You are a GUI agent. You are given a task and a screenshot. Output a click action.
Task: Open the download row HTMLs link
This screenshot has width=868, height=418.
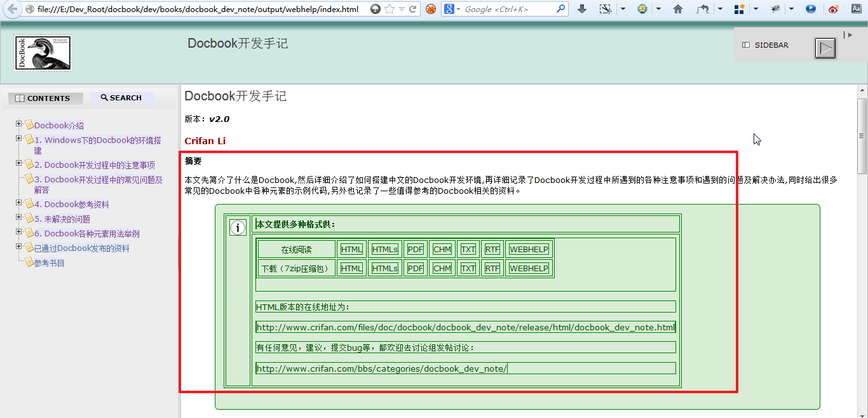[384, 268]
